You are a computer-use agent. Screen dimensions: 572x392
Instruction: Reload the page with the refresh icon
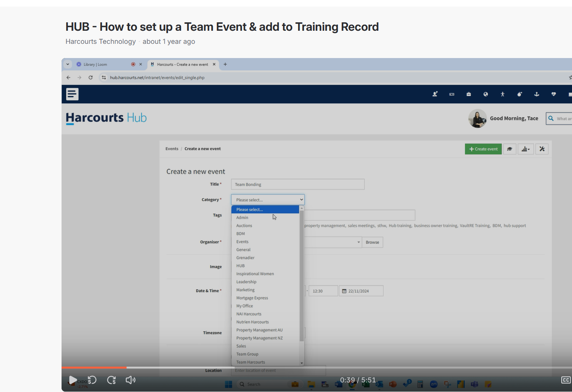coord(90,77)
